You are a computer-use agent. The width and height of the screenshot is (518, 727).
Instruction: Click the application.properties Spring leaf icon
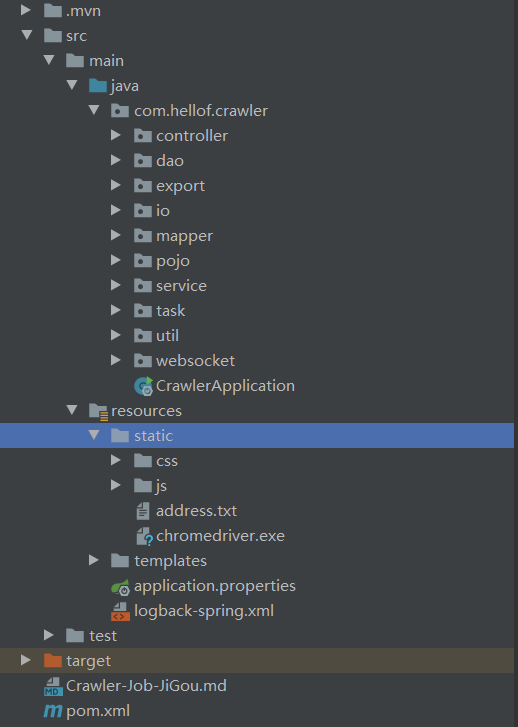tap(121, 587)
